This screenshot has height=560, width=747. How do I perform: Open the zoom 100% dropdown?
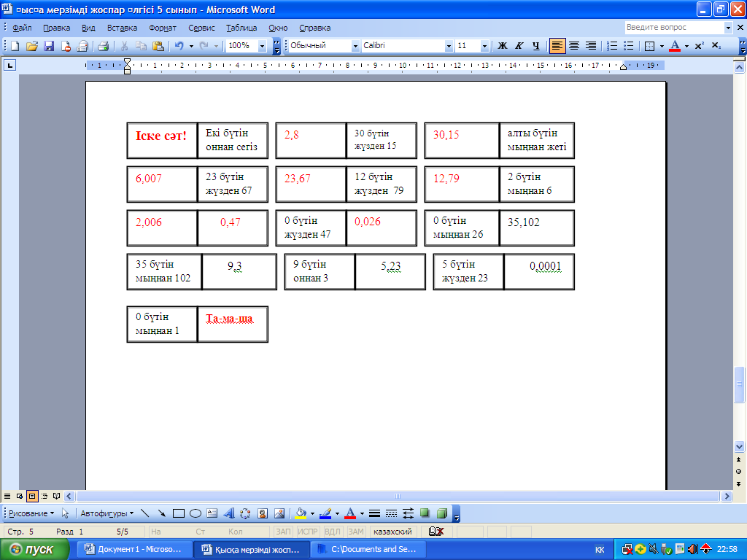coord(262,46)
